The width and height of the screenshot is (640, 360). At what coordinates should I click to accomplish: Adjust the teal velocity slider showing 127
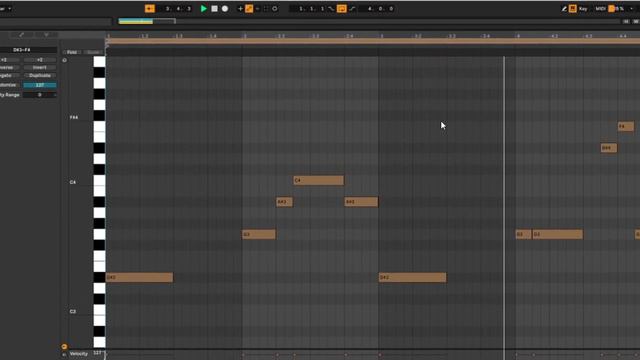tap(40, 85)
